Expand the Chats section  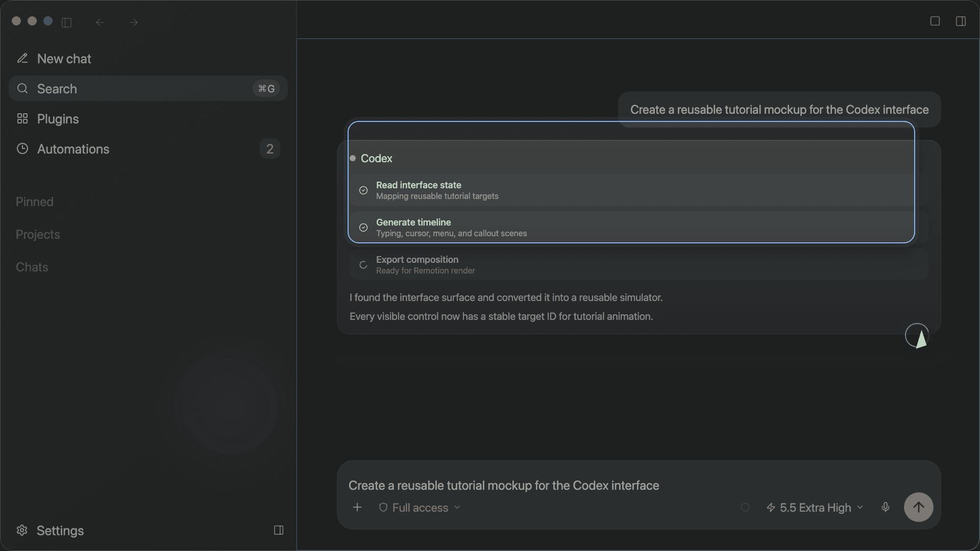click(x=32, y=267)
